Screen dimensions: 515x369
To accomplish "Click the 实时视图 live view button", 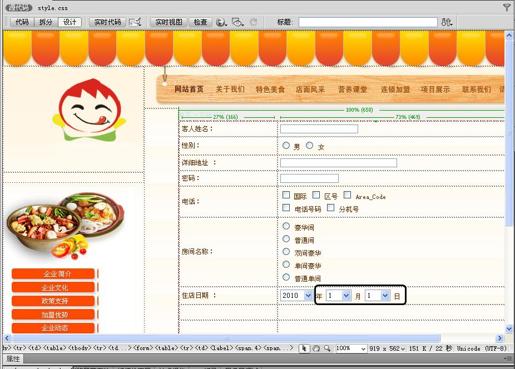I will pos(169,22).
